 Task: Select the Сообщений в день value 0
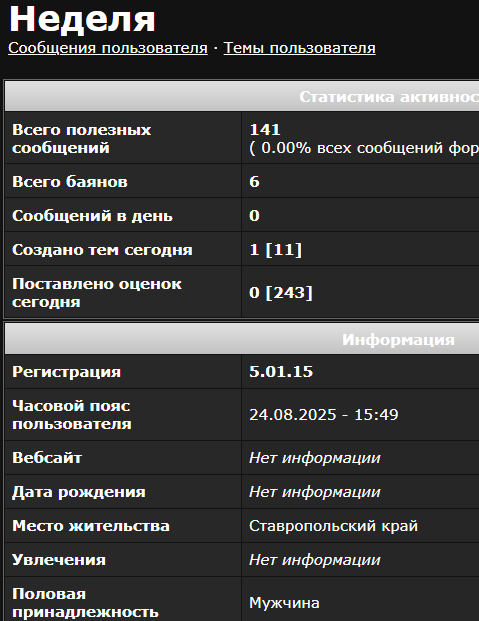[x=254, y=215]
